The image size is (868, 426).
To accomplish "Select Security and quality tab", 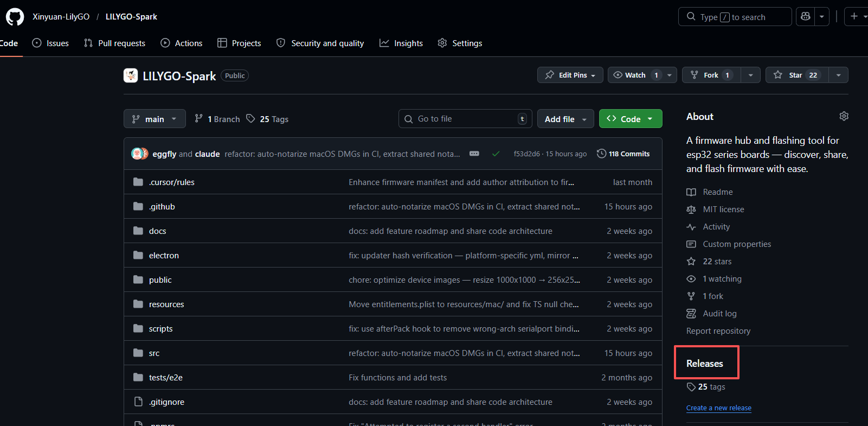I will [320, 43].
